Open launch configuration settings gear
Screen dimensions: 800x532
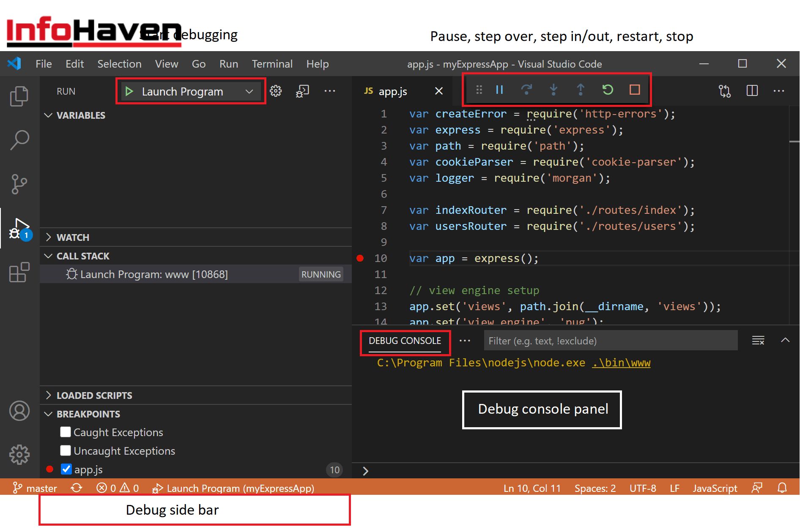click(x=275, y=91)
